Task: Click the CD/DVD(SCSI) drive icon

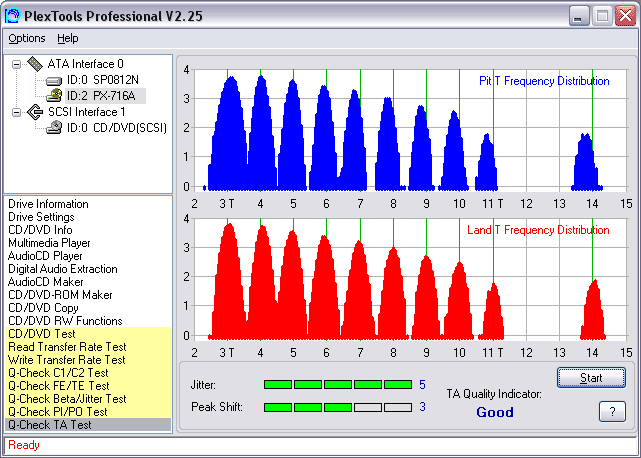Action: coord(54,128)
